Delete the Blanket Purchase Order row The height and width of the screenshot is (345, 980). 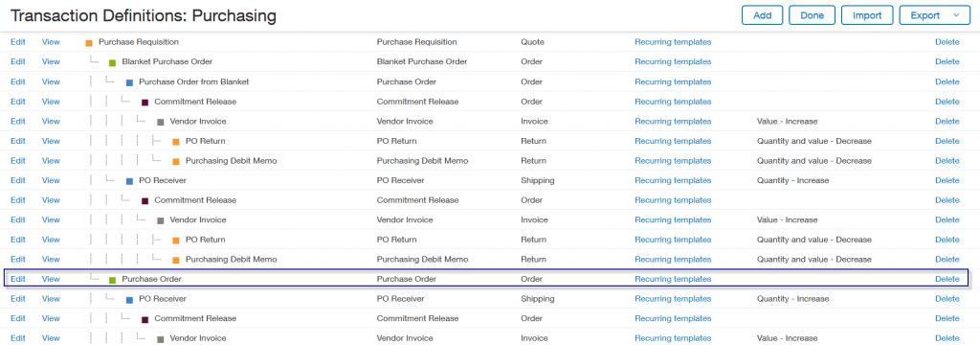coord(947,61)
